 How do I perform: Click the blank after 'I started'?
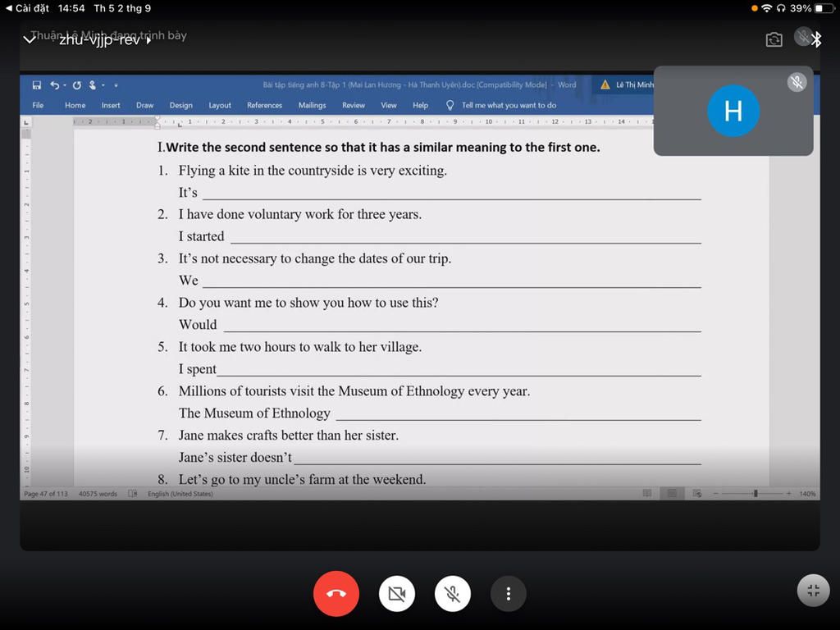click(466, 238)
